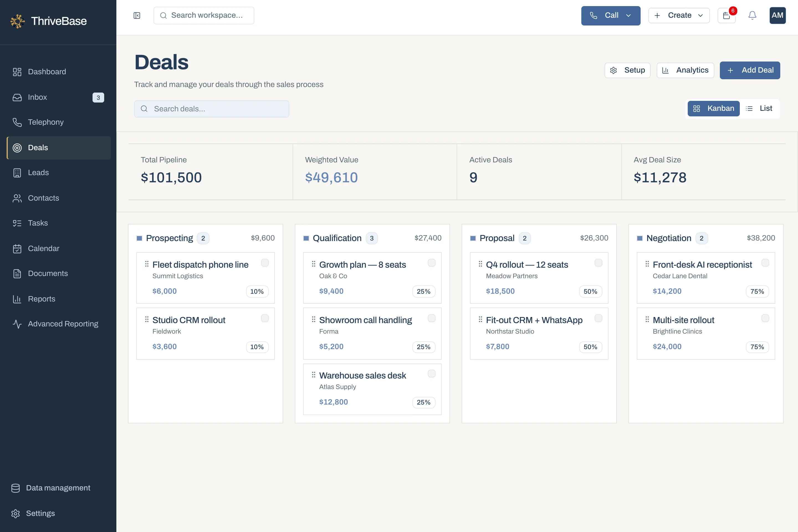Focus the Search workspace field
798x532 pixels.
(x=204, y=16)
